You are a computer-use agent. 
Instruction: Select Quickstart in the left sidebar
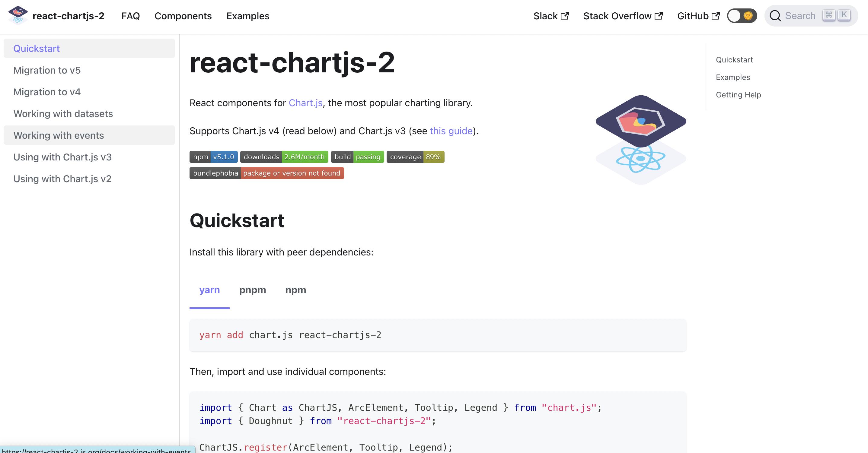click(89, 48)
